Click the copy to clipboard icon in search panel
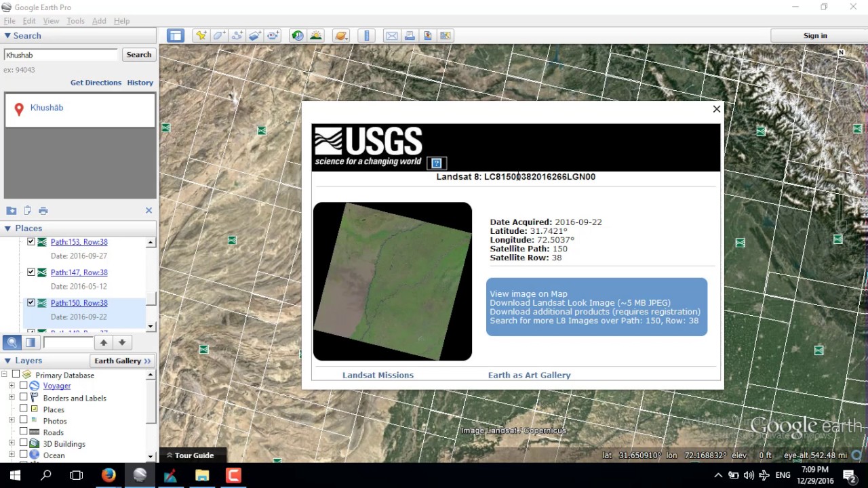Screen dimensions: 868x488 [27, 211]
